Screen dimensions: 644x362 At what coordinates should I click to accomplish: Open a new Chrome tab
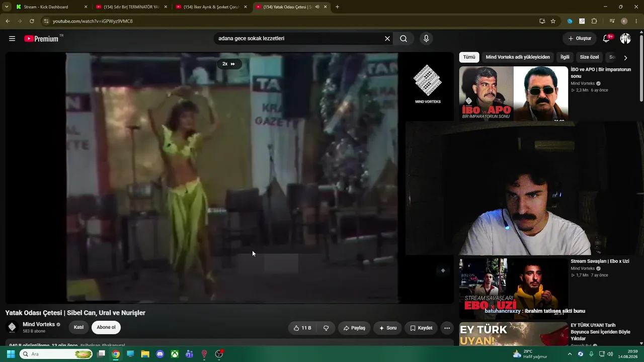337,7
